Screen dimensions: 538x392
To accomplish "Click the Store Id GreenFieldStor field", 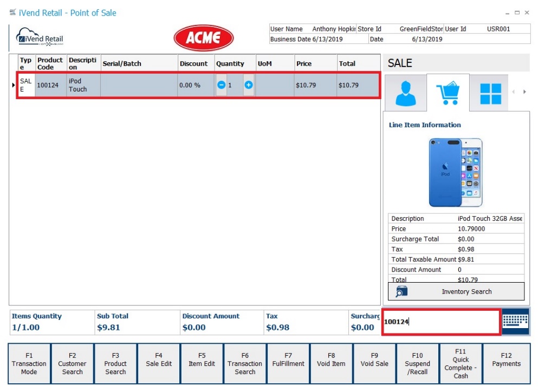I will click(x=400, y=29).
